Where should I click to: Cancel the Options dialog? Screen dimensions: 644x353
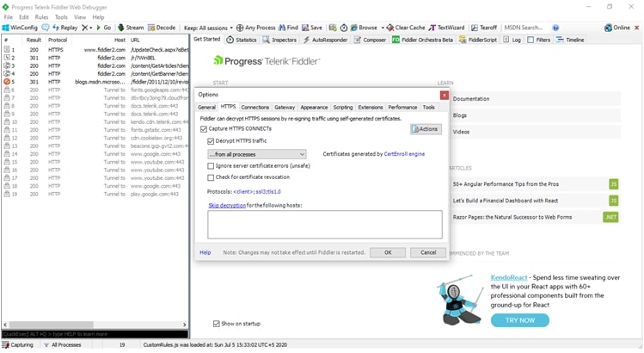(x=428, y=252)
